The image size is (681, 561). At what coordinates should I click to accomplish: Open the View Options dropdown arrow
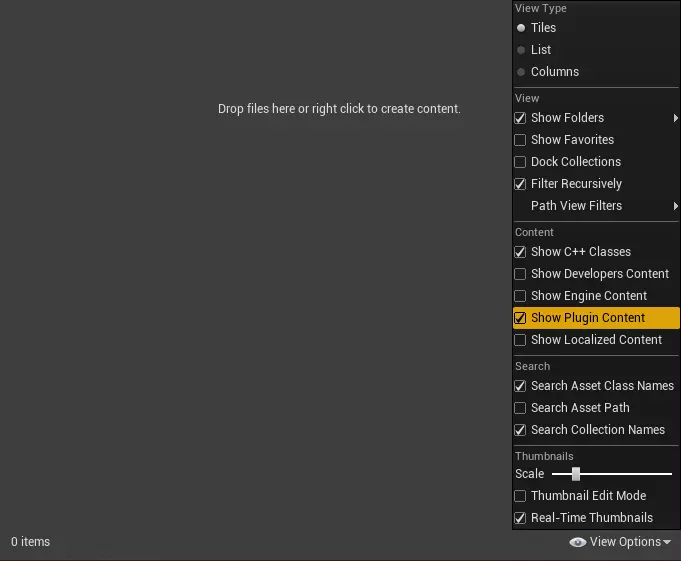[667, 542]
